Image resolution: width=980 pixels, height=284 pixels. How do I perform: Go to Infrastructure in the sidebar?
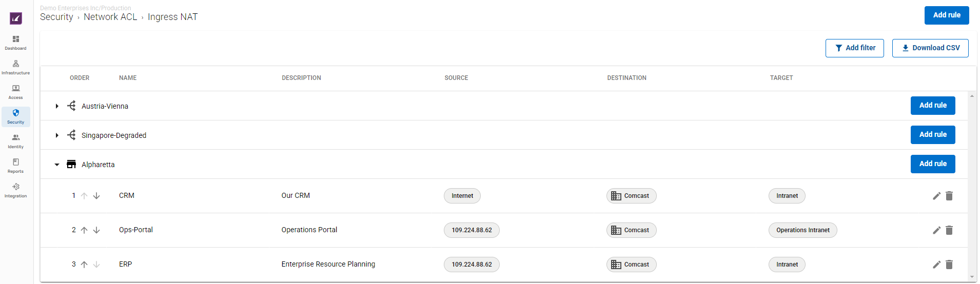pyautogui.click(x=16, y=67)
